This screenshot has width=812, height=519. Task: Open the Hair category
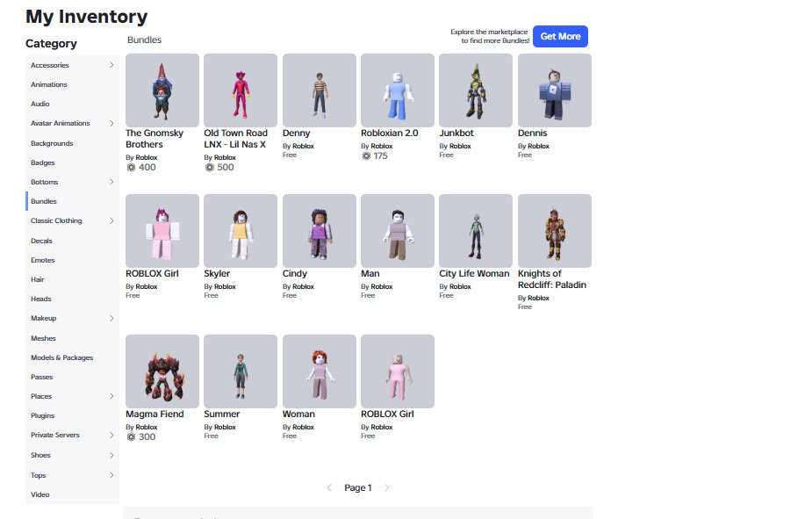37,279
